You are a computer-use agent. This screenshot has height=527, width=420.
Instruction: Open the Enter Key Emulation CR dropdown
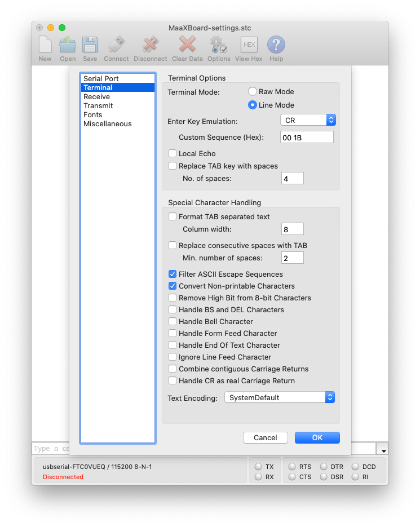click(x=308, y=120)
